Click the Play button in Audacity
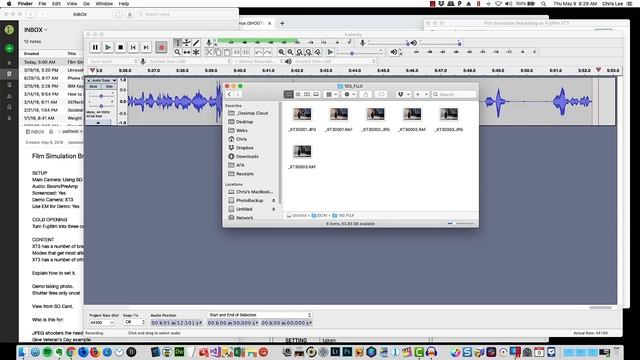640x360 pixels. (x=108, y=47)
